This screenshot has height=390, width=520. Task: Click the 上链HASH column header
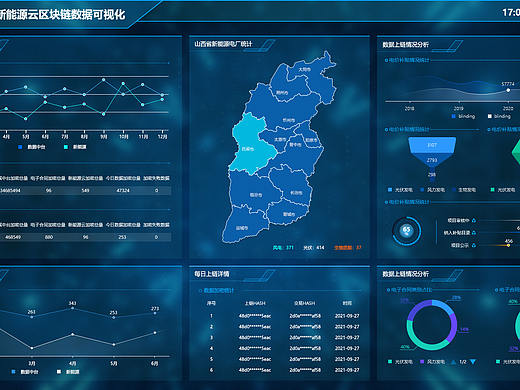coord(255,303)
